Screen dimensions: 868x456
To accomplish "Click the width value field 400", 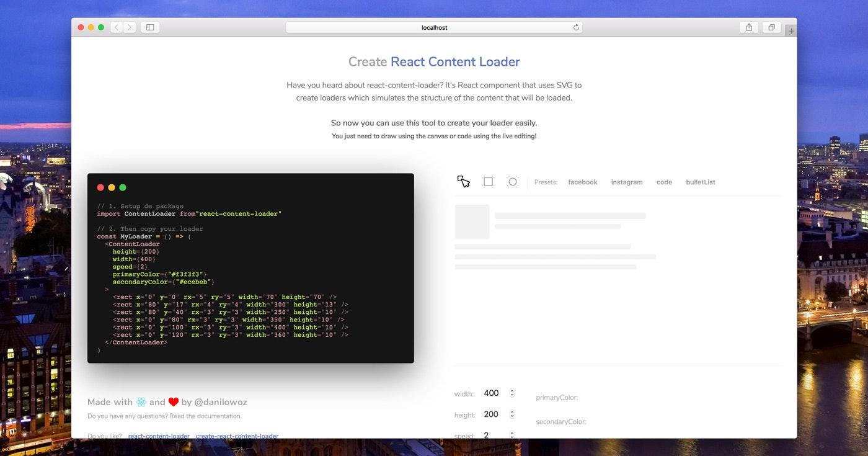I will (492, 393).
